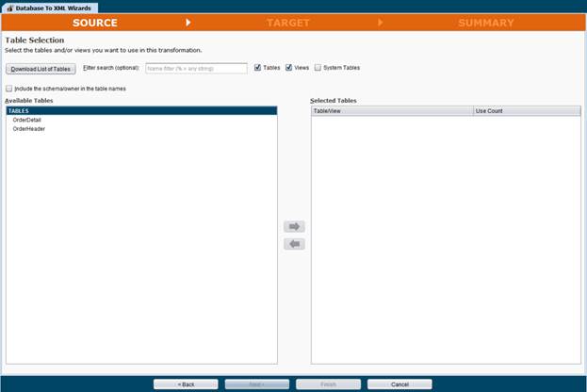Screen dimensions: 587x392
Task: Click the Use Count column header
Action: (x=527, y=111)
